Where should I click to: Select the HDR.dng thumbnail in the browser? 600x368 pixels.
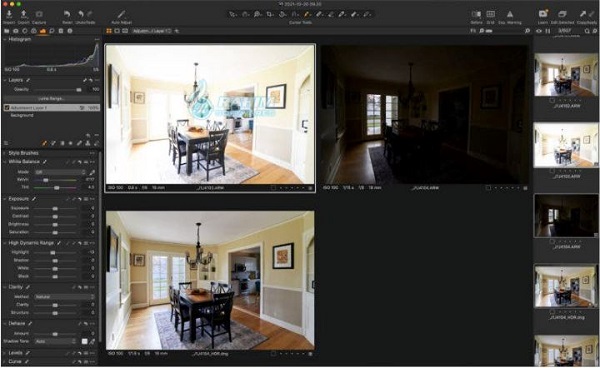(566, 286)
